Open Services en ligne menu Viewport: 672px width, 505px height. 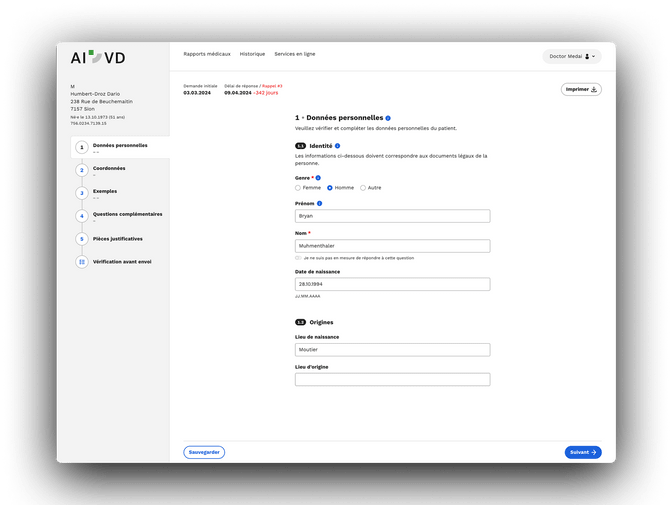coord(294,53)
